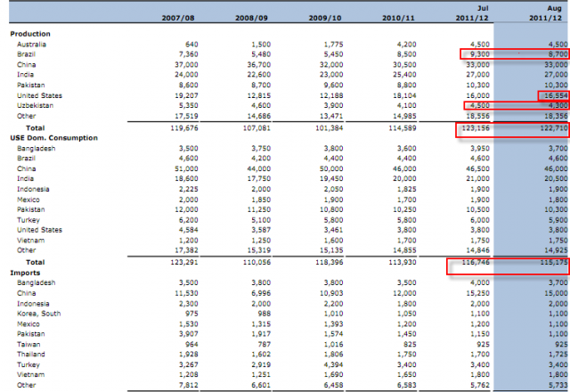This screenshot has height=392, width=570.
Task: Click the Taiwan row label
Action: (28, 345)
